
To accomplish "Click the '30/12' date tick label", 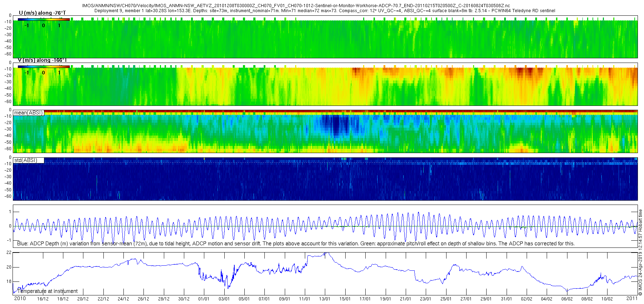I will point(184,299).
